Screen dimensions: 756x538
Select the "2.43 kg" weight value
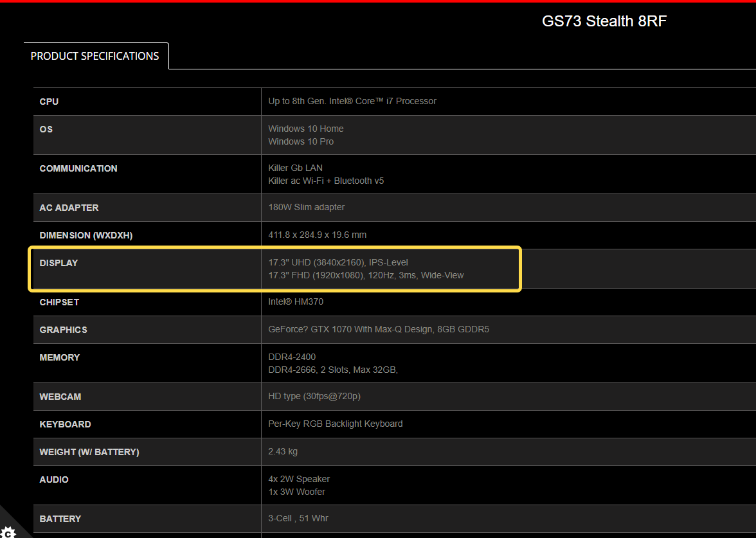283,452
